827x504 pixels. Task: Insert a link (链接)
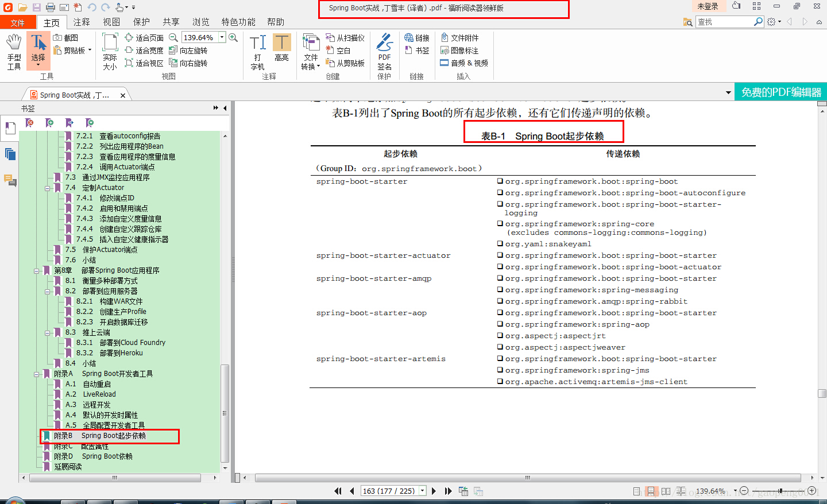pyautogui.click(x=417, y=37)
